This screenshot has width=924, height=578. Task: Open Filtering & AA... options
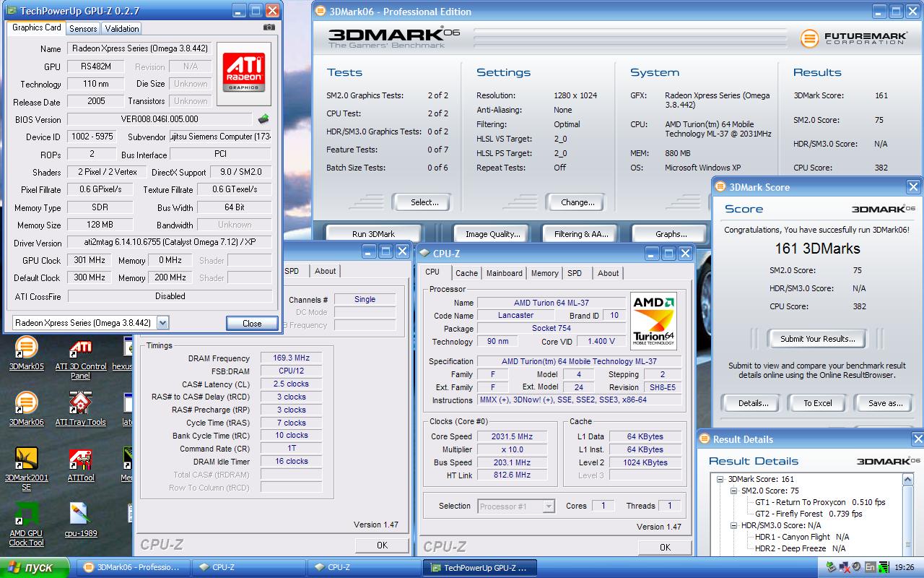pos(581,234)
